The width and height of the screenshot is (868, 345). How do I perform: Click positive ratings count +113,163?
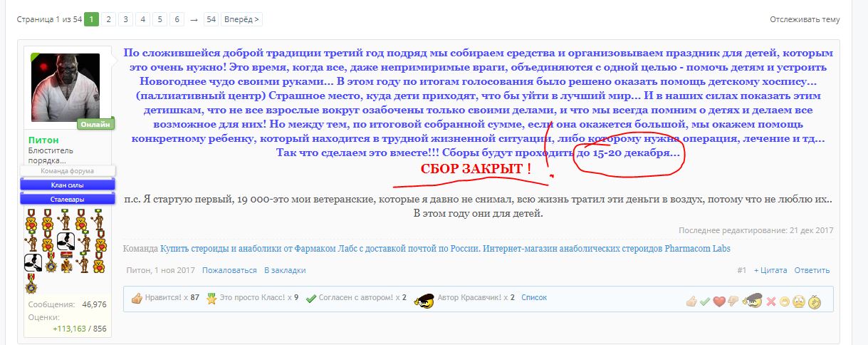[x=69, y=329]
